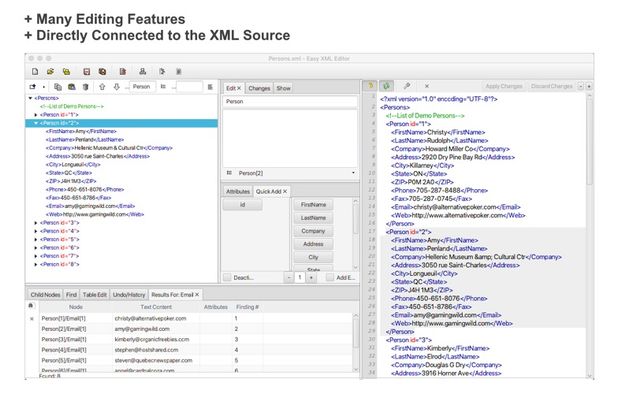Move node down with down arrow
618x394 pixels.
pyautogui.click(x=116, y=87)
